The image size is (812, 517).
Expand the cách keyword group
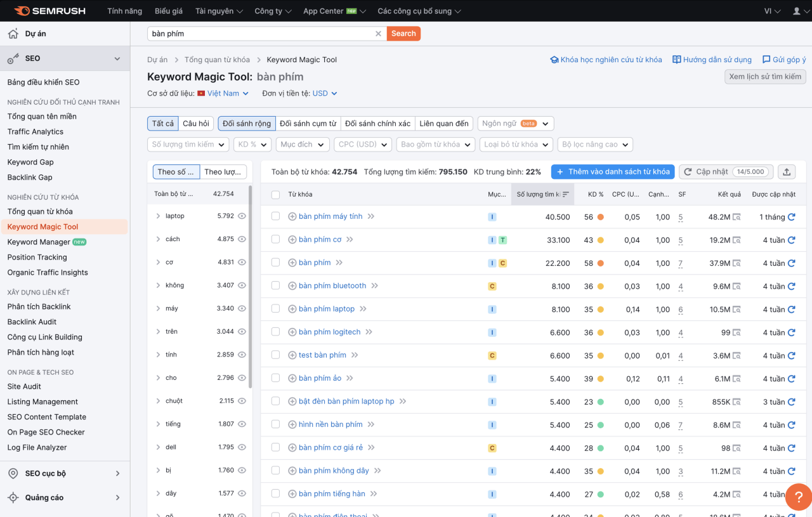tap(158, 239)
